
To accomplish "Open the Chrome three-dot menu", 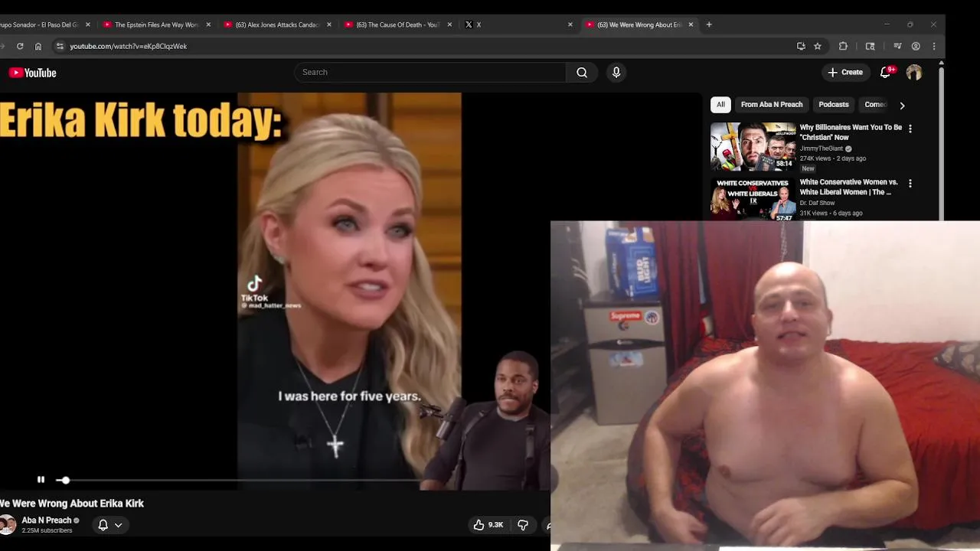I will pos(933,46).
